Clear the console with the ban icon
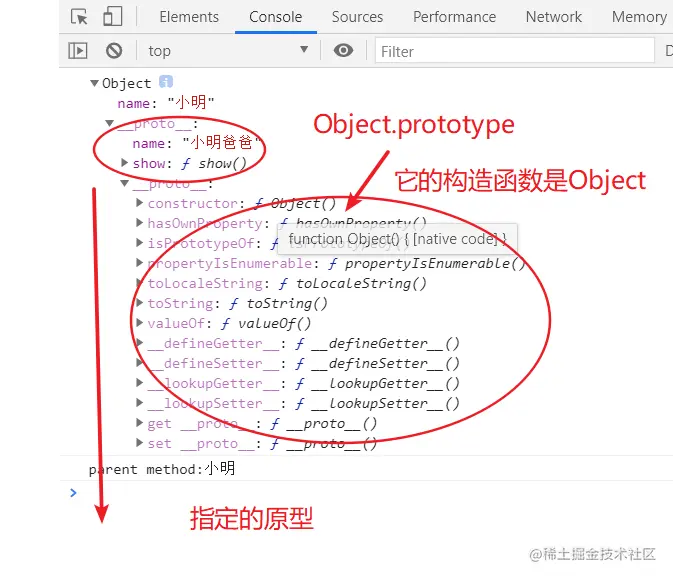The width and height of the screenshot is (673, 579). (x=114, y=51)
